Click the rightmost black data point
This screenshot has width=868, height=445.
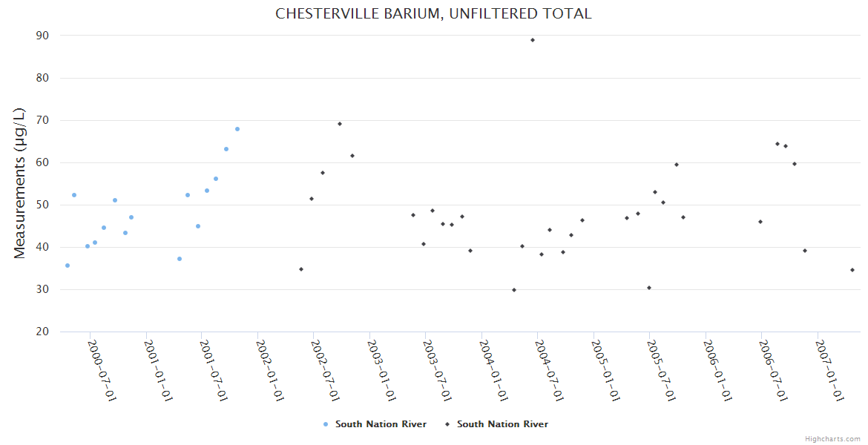click(x=852, y=270)
